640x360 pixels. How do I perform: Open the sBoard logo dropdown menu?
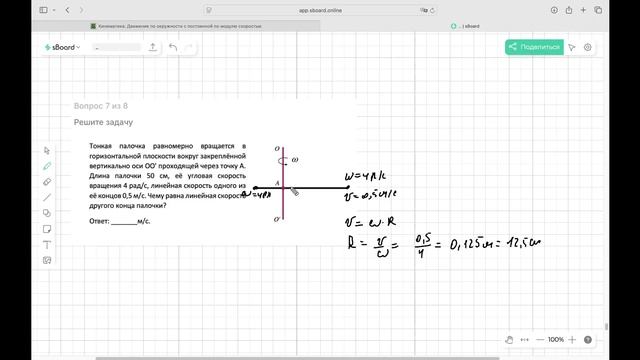coord(62,47)
